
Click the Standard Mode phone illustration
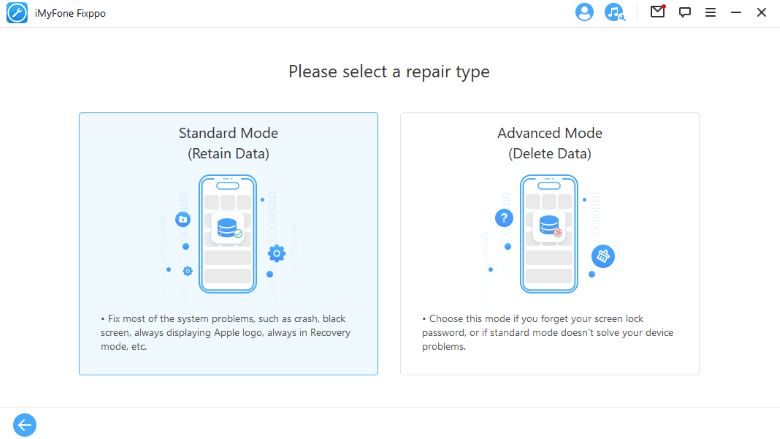coord(228,234)
